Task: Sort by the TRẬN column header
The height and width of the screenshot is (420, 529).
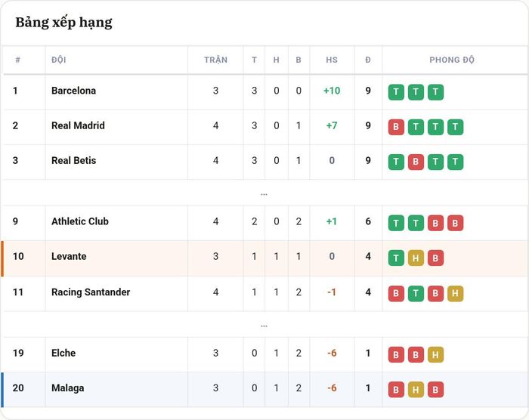Action: (x=215, y=60)
